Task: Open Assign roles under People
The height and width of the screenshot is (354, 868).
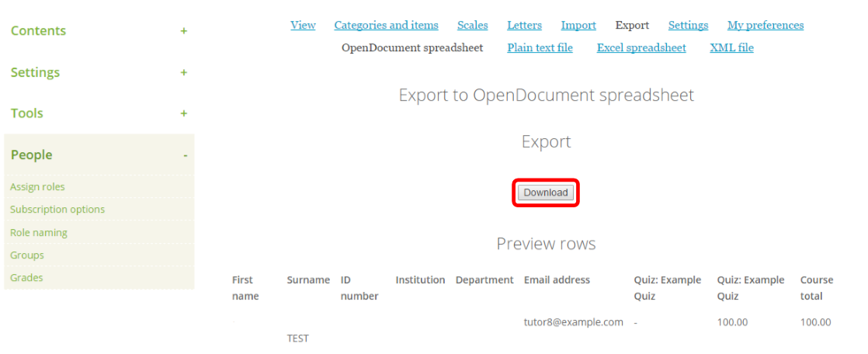Action: point(37,187)
